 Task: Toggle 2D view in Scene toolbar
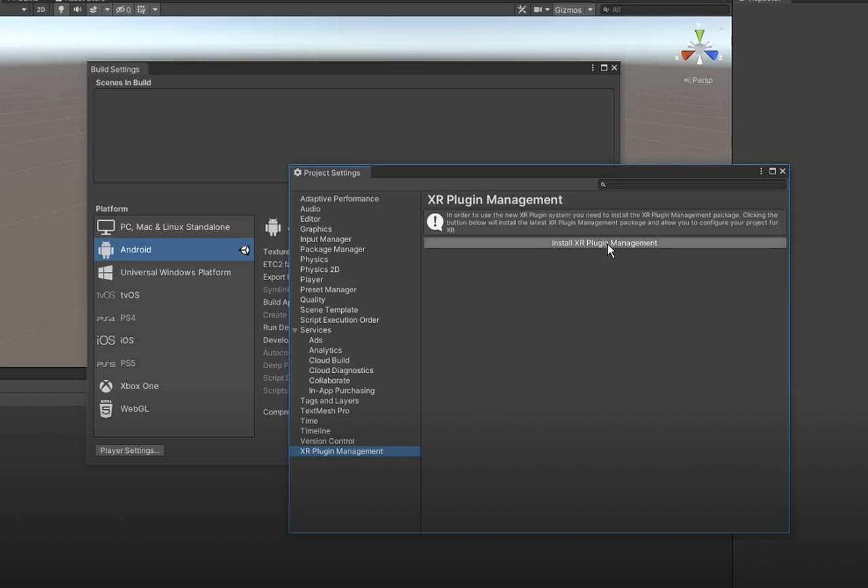pyautogui.click(x=41, y=9)
